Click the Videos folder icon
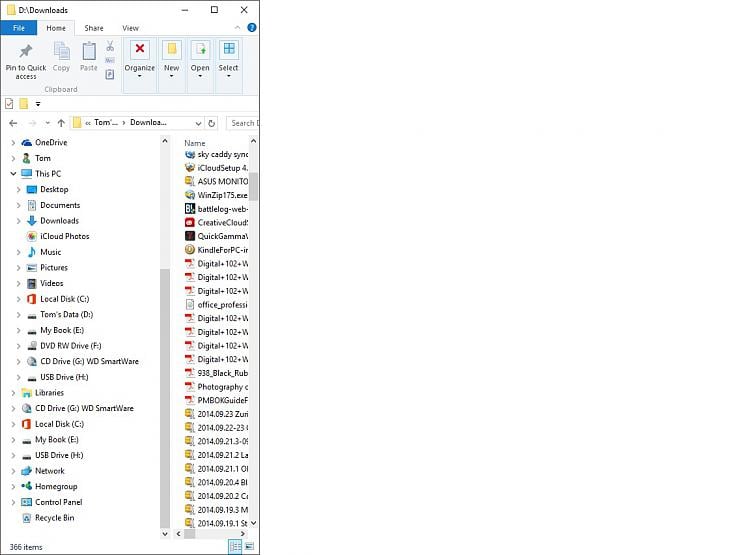Viewport: 750px width, 555px height. click(32, 283)
